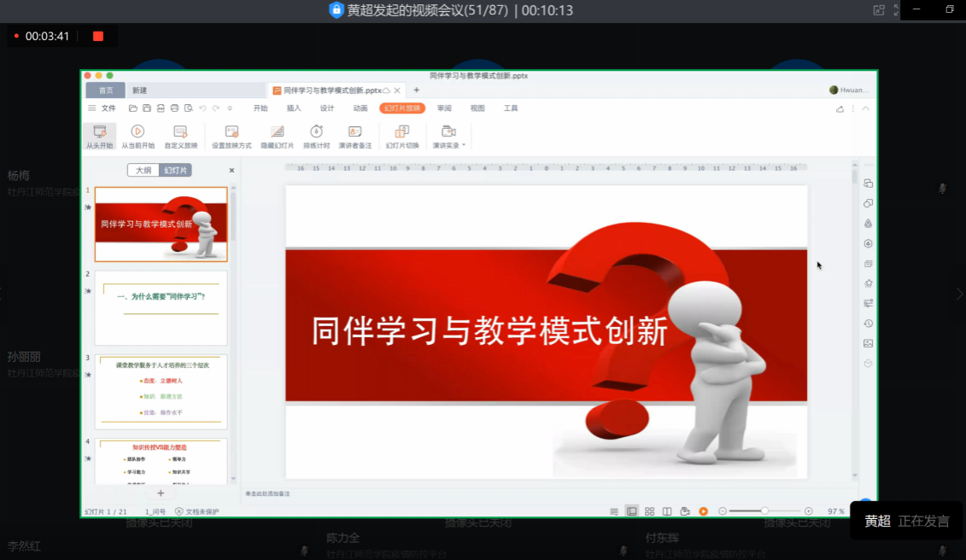Screen dimensions: 966x560
Task: Open the 文件 hamburger menu
Action: click(92, 108)
